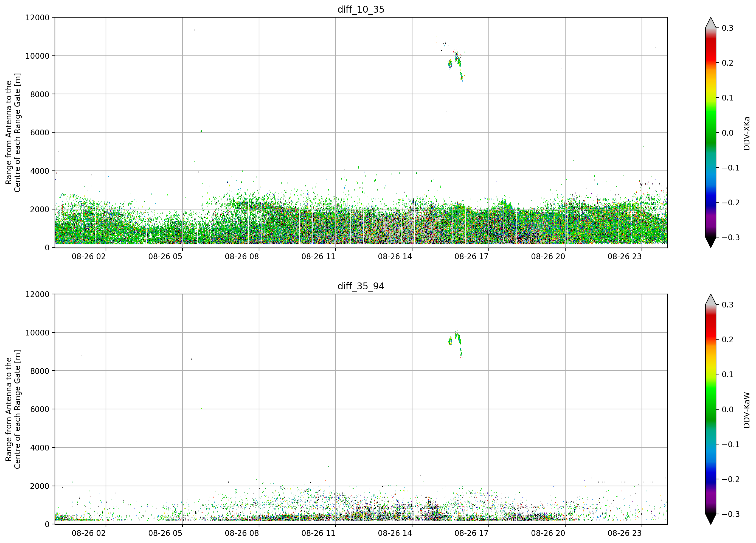This screenshot has width=756, height=543.
Task: Click the 6000 y-axis label on top plot
Action: click(x=40, y=133)
